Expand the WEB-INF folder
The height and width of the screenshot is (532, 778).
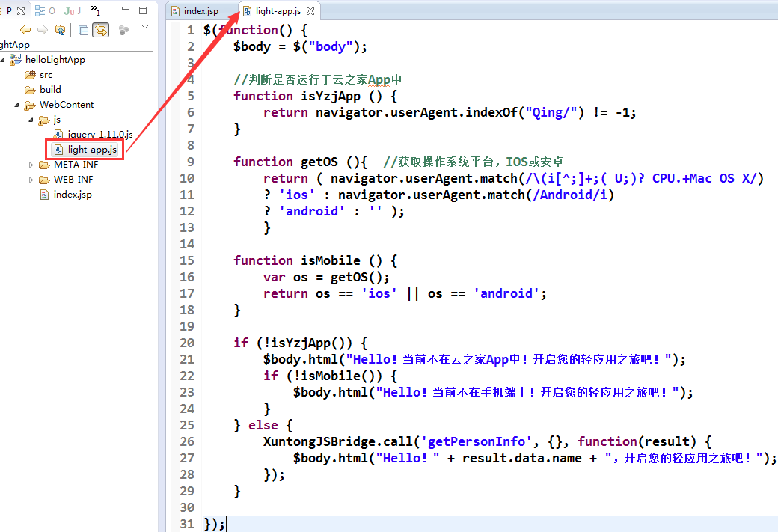coord(31,180)
